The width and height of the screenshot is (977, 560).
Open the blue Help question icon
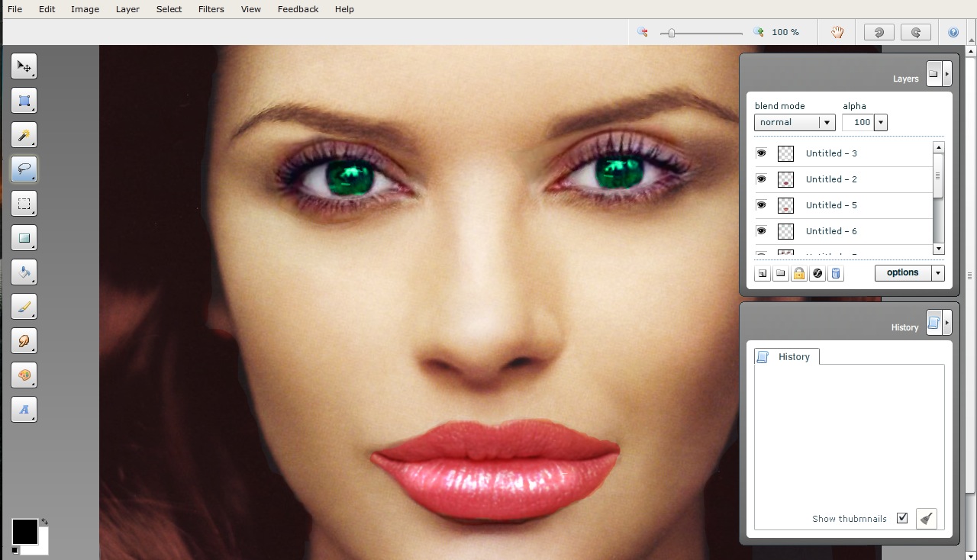coord(953,33)
